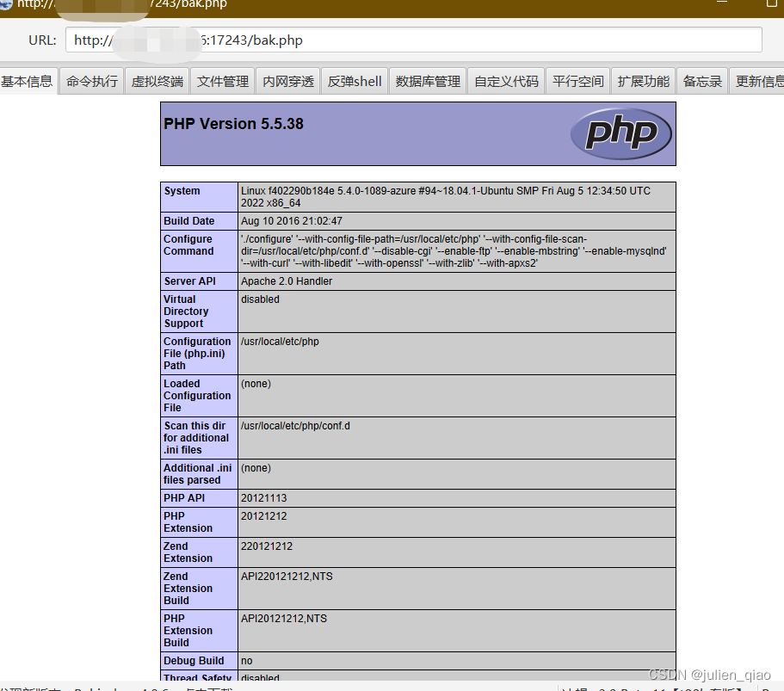Click the window's browser globe icon
Image resolution: width=784 pixels, height=691 pixels.
[6, 4]
